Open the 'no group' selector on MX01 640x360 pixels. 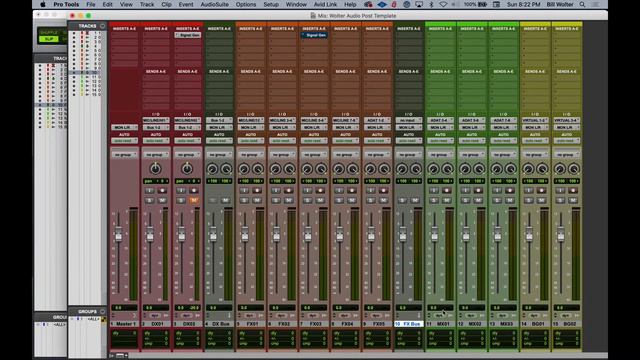pos(440,155)
